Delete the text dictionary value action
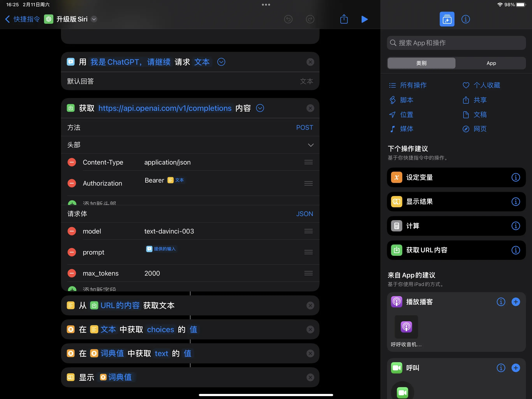The image size is (532, 399). click(x=310, y=353)
